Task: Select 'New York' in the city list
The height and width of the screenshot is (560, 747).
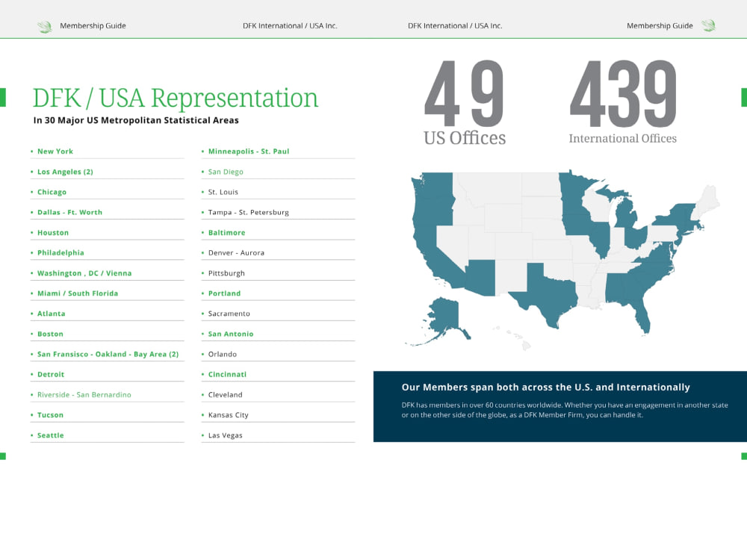Action: pyautogui.click(x=55, y=152)
